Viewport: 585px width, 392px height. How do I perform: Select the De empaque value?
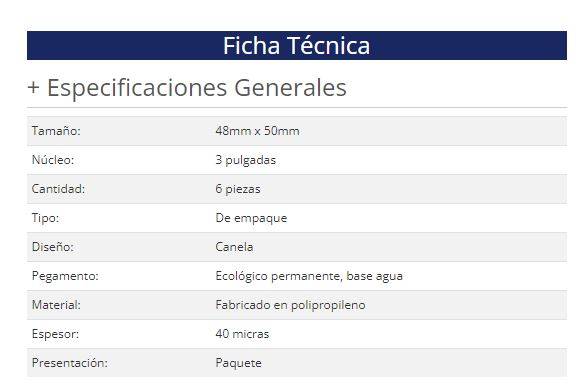(x=251, y=218)
